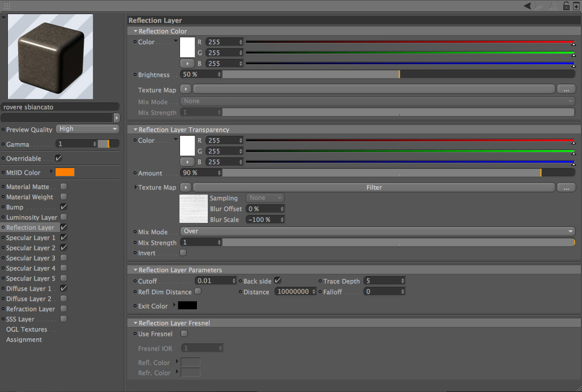Screen dimensions: 582x392
Task: Select Diffuse Layer 2 in channel list
Action: 28,299
